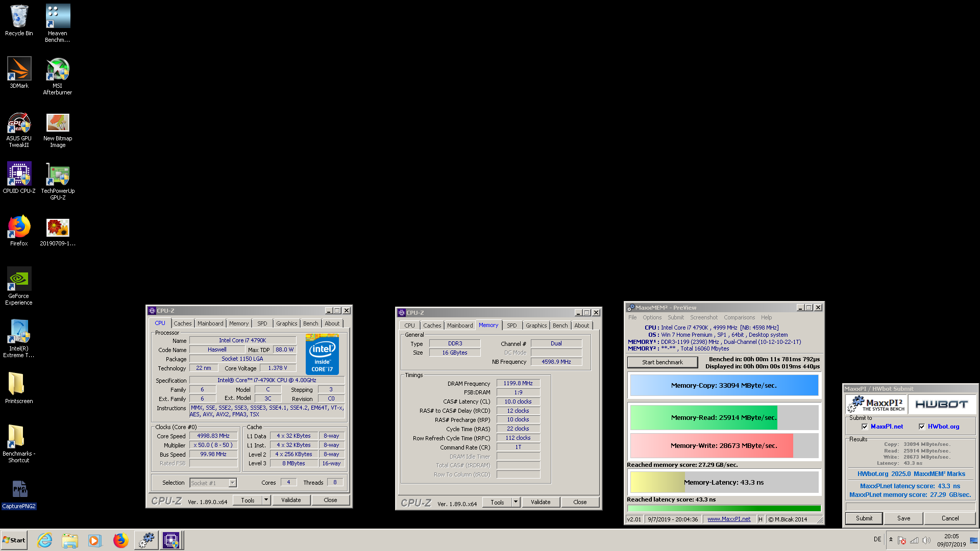Select the New Bitmap Image file
The height and width of the screenshot is (551, 980).
(58, 130)
